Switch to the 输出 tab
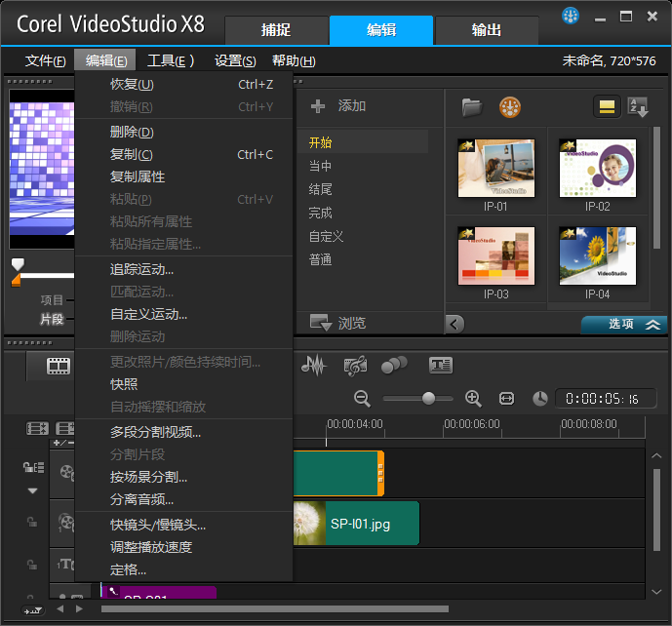Image resolution: width=672 pixels, height=626 pixels. (x=487, y=30)
